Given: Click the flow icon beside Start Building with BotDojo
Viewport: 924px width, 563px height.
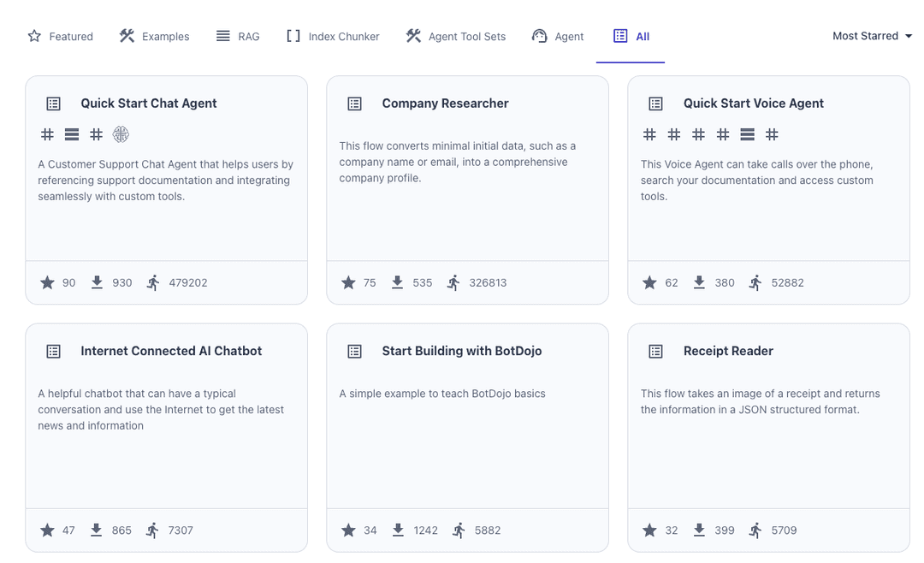Looking at the screenshot, I should (355, 351).
